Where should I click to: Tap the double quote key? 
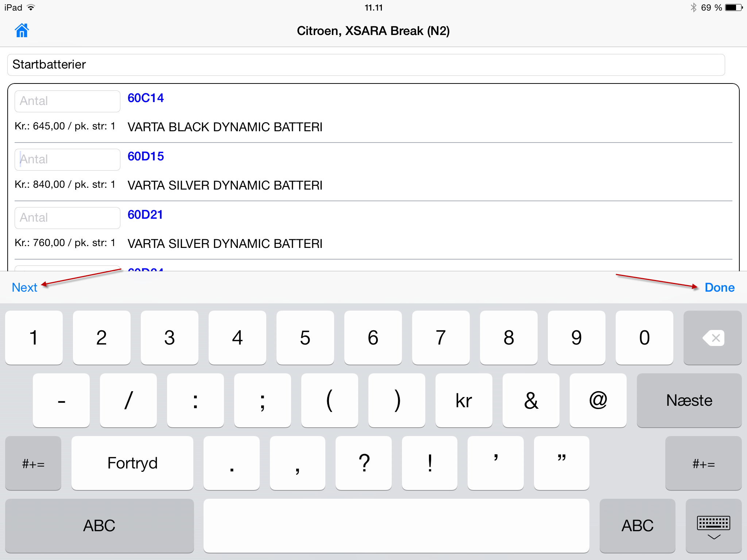click(562, 463)
